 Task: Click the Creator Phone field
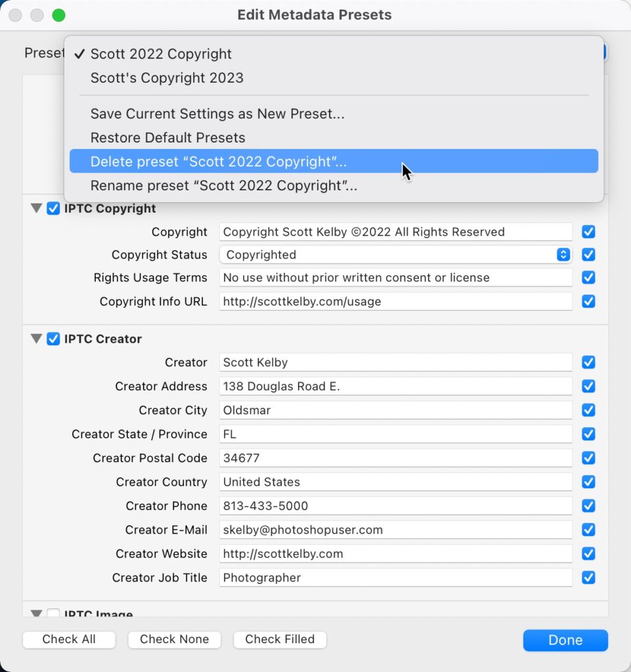(396, 506)
